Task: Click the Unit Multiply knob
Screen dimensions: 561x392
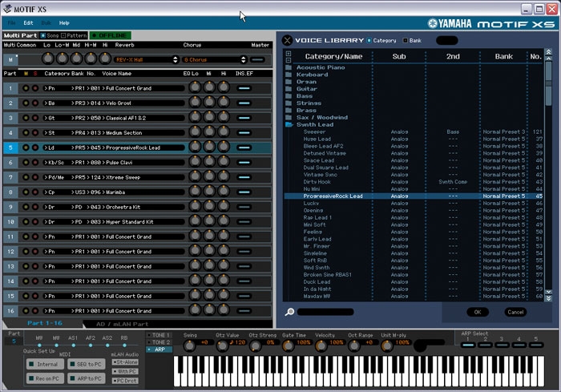Action: coord(387,346)
